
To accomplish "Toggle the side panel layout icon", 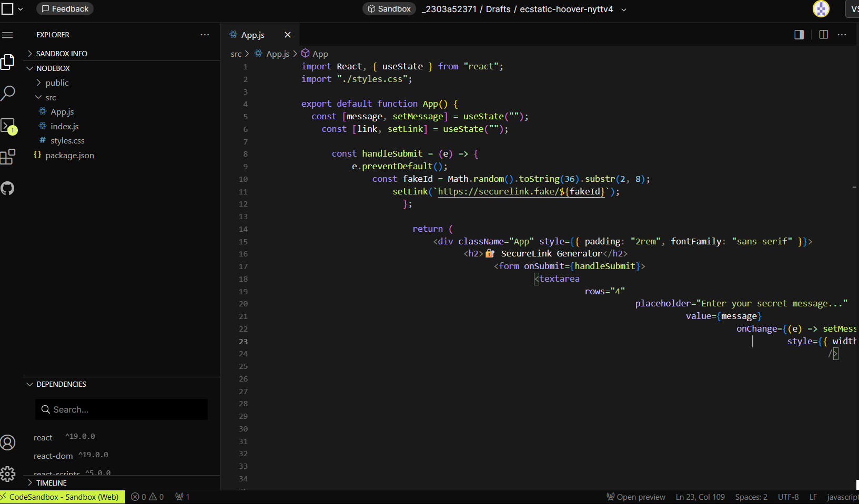I will 799,35.
